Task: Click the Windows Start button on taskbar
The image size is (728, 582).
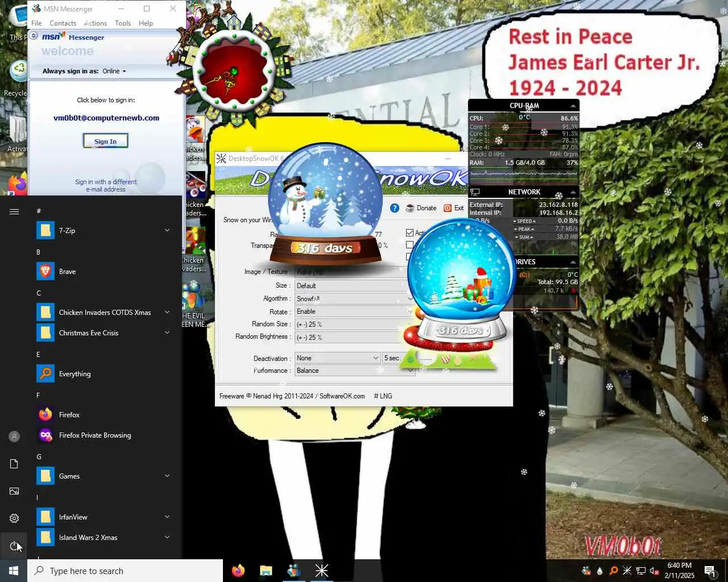Action: (x=14, y=571)
